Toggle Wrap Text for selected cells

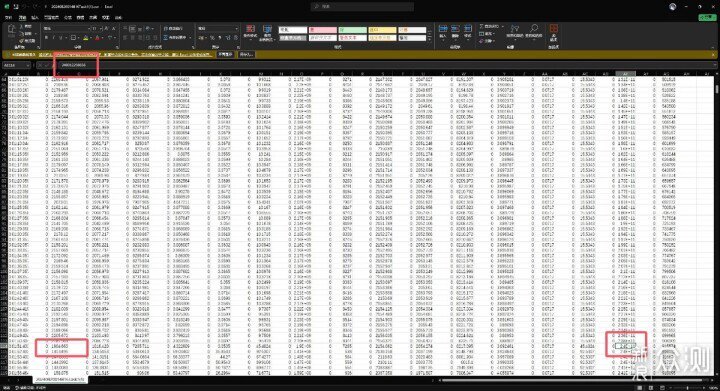(174, 28)
